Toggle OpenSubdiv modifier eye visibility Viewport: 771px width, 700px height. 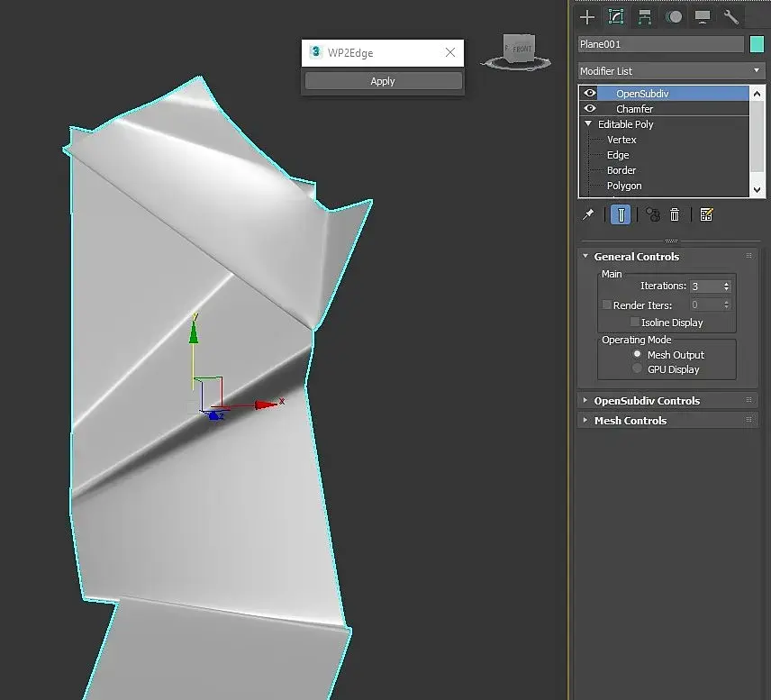(x=590, y=93)
